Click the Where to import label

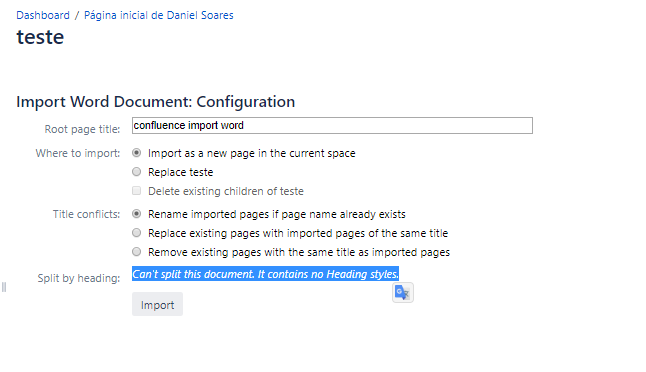point(78,153)
